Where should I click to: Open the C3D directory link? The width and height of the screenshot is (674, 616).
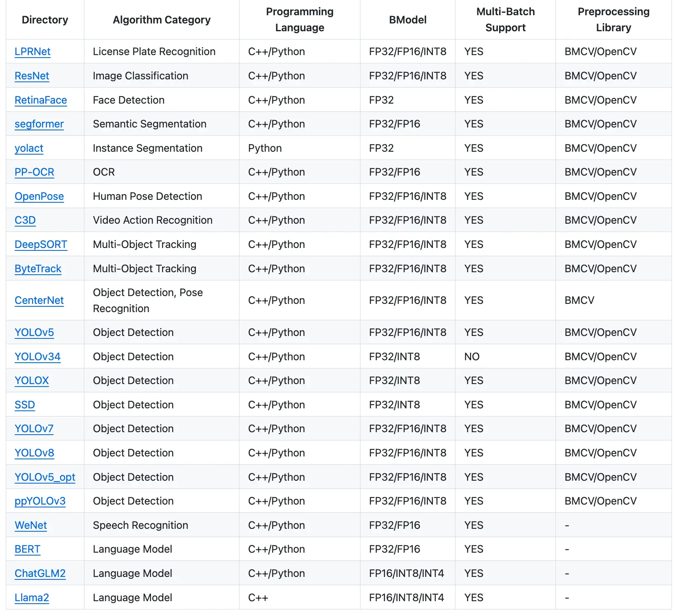(x=25, y=220)
